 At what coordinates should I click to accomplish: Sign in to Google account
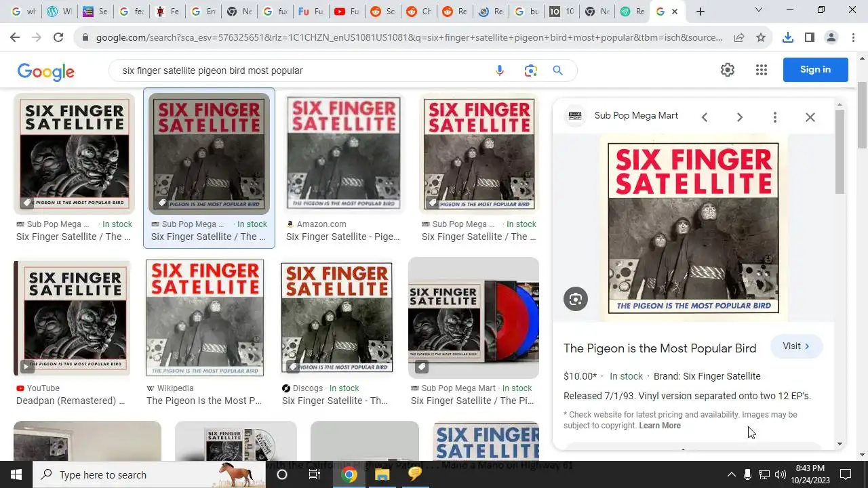[x=815, y=70]
